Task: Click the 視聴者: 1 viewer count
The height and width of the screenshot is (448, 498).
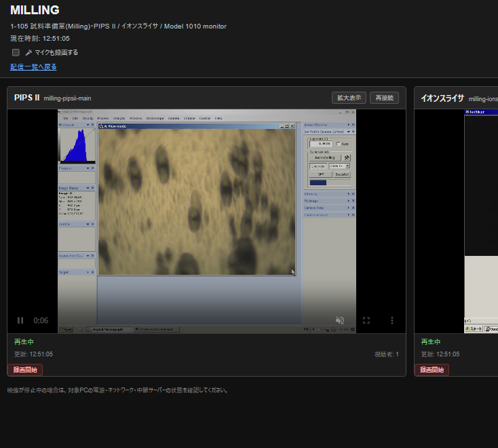Action: 387,354
